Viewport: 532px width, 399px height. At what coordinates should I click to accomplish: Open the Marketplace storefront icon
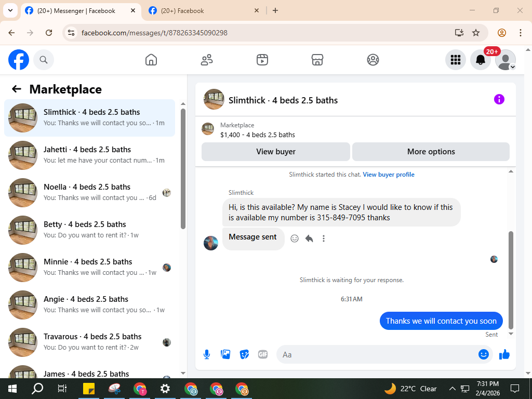[317, 60]
